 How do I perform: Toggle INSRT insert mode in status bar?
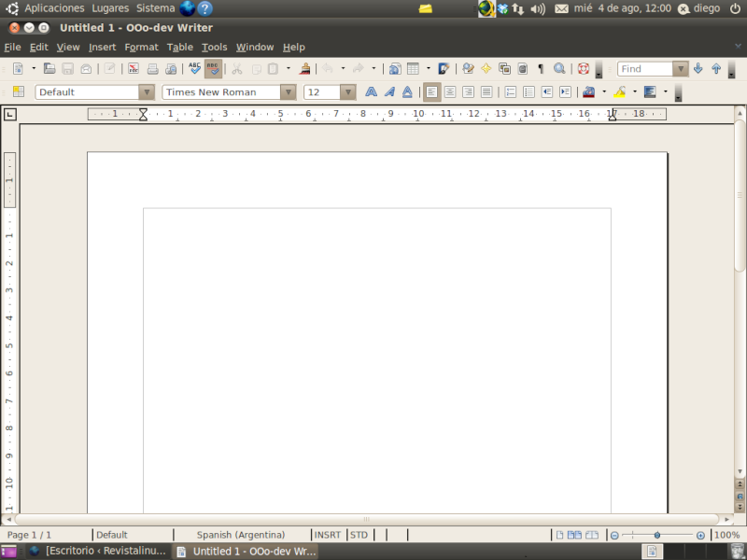coord(328,535)
